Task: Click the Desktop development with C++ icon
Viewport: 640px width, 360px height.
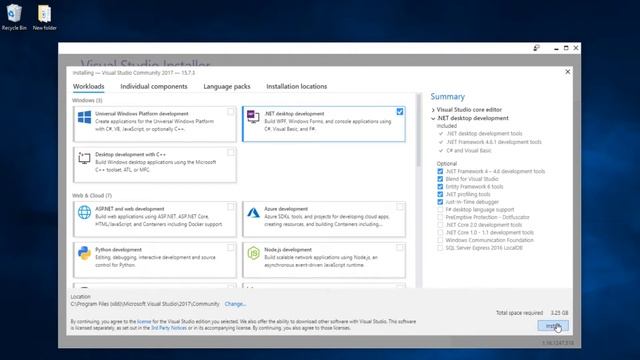Action: [84, 158]
